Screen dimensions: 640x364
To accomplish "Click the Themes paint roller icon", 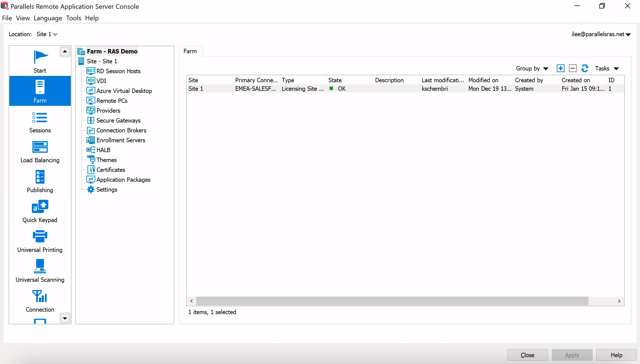I will [91, 160].
